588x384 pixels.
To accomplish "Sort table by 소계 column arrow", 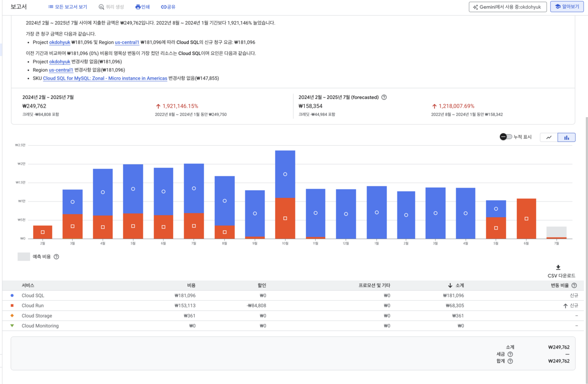I will point(450,286).
